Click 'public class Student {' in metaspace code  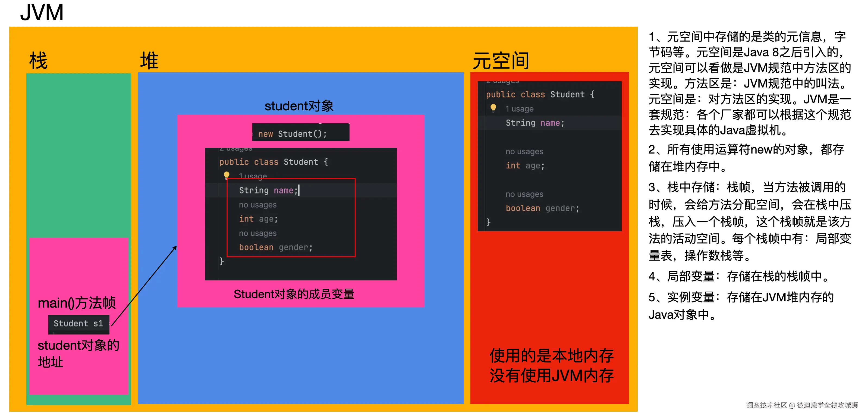pyautogui.click(x=540, y=94)
